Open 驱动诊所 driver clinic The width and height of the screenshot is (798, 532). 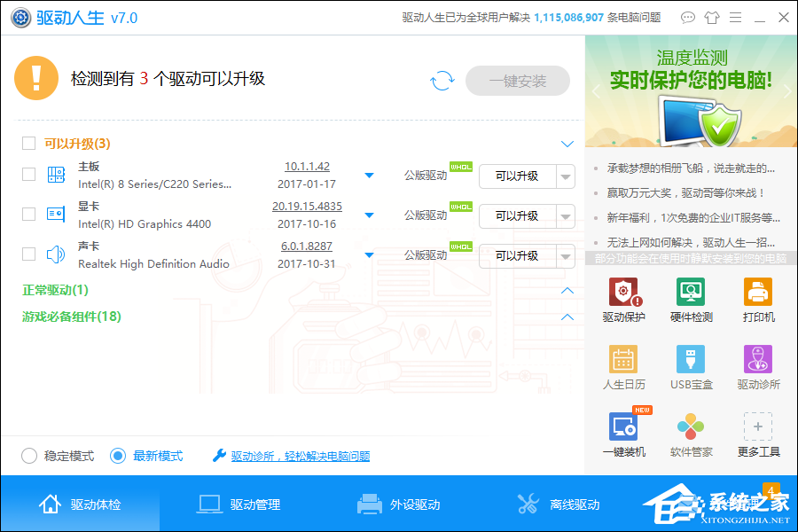[x=757, y=366]
